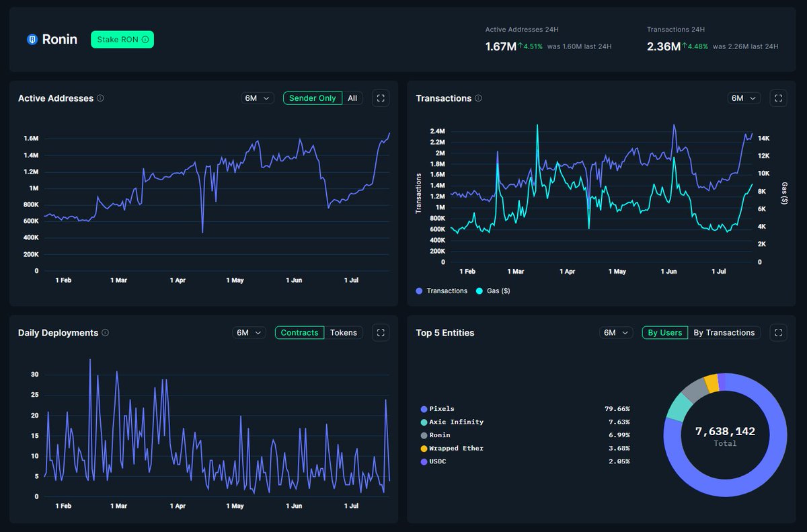Click the info icon on Stake RON
The width and height of the screenshot is (807, 532).
click(145, 40)
